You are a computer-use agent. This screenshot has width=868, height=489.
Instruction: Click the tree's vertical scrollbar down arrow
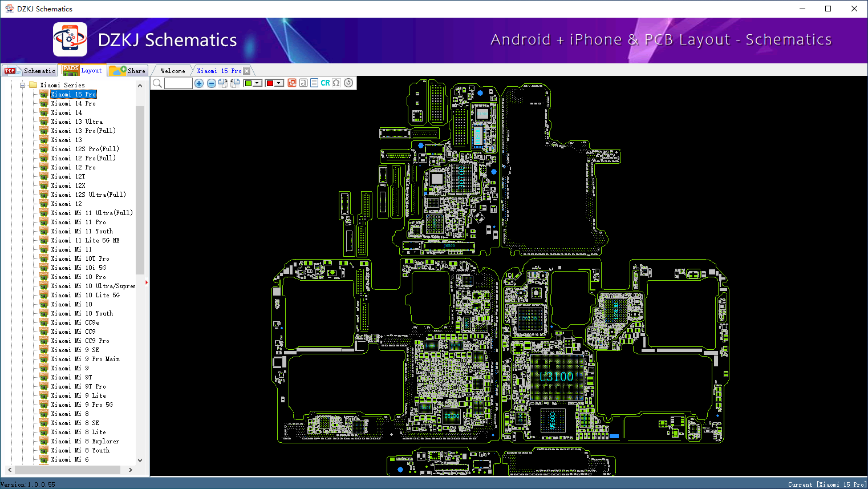140,460
